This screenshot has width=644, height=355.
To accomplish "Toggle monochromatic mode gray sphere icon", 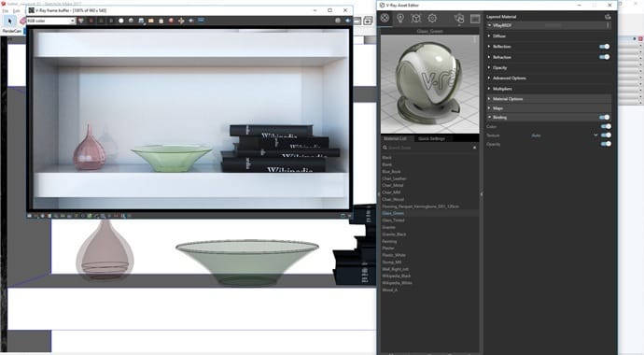I will (x=131, y=21).
